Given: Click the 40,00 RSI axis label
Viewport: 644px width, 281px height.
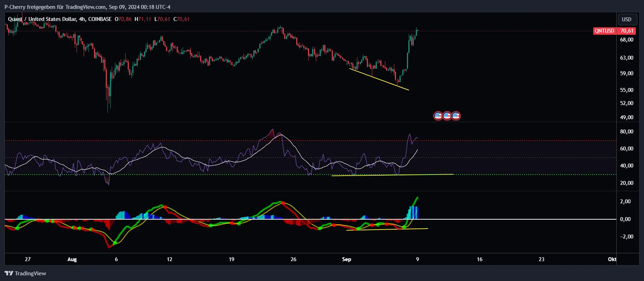Looking at the screenshot, I should (627, 166).
